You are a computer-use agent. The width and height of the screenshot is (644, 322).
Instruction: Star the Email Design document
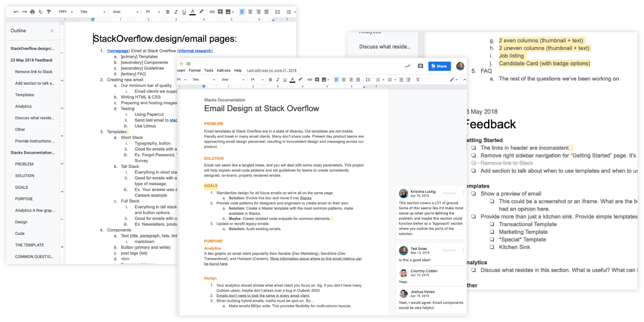pos(182,64)
